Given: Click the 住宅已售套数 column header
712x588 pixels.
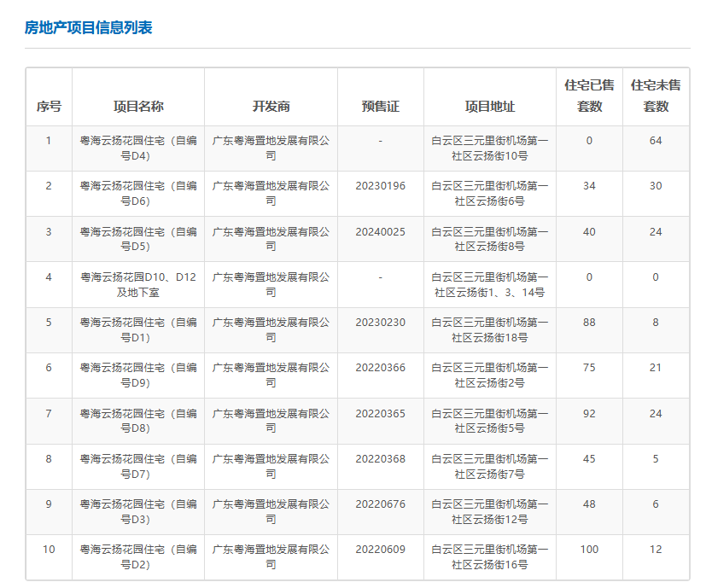Looking at the screenshot, I should [x=589, y=96].
